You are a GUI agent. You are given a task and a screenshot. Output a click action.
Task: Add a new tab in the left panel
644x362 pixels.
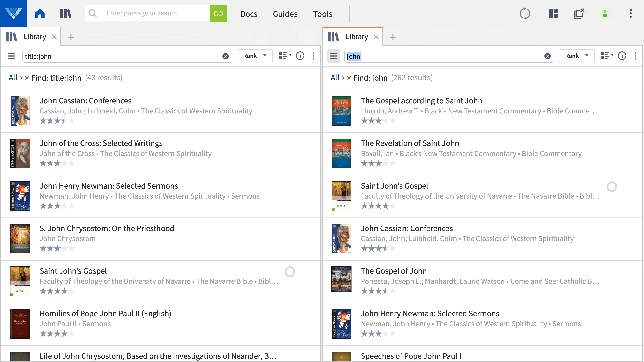click(71, 37)
